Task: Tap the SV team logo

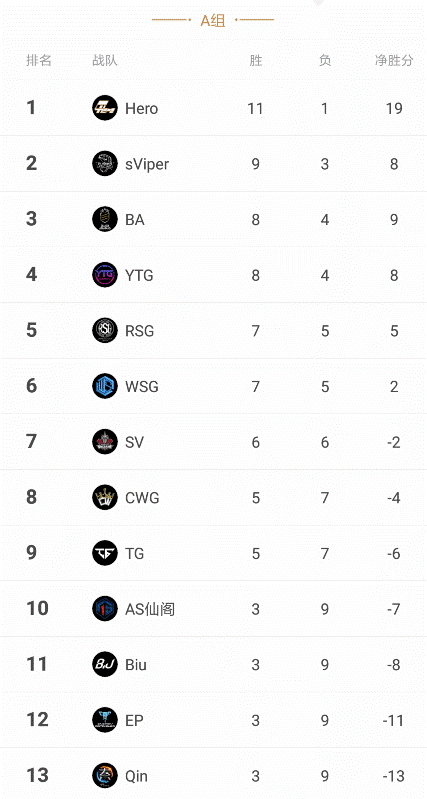Action: point(105,442)
